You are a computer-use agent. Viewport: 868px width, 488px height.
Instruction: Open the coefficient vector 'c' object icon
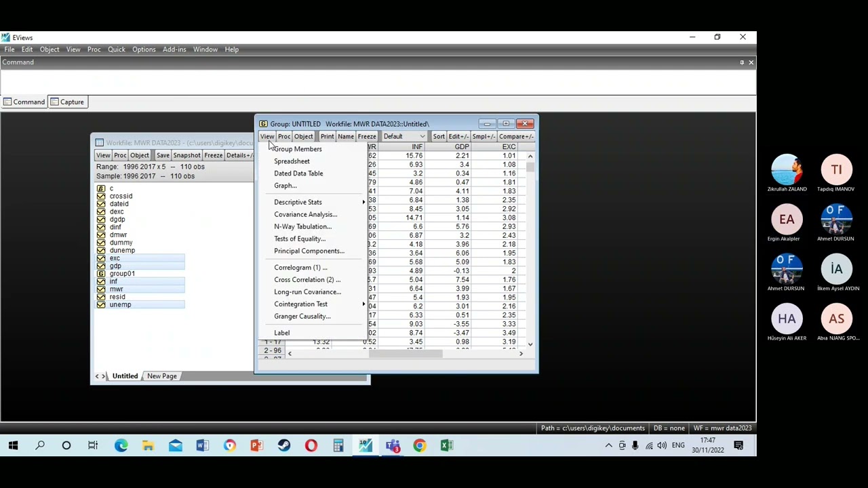pyautogui.click(x=101, y=188)
